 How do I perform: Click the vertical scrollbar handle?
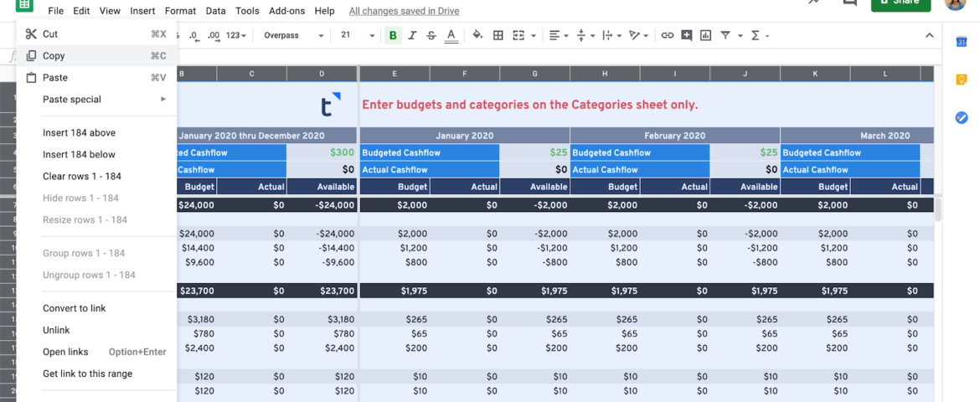coord(938,209)
